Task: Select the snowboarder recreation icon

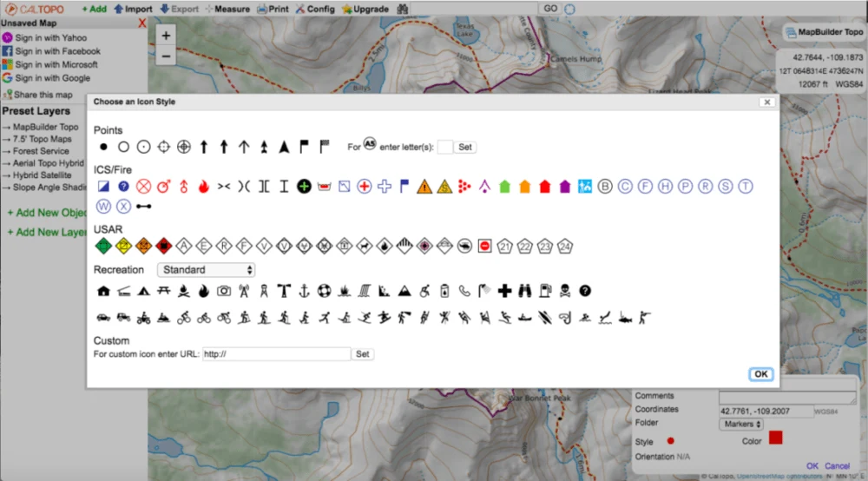Action: tap(385, 318)
